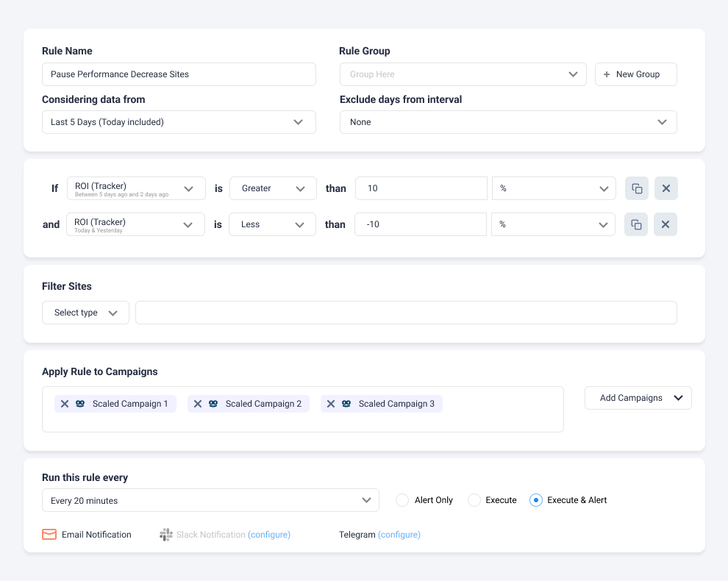Viewport: 728px width, 581px height.
Task: Click the Scaled Campaign 1 network icon
Action: tap(80, 404)
